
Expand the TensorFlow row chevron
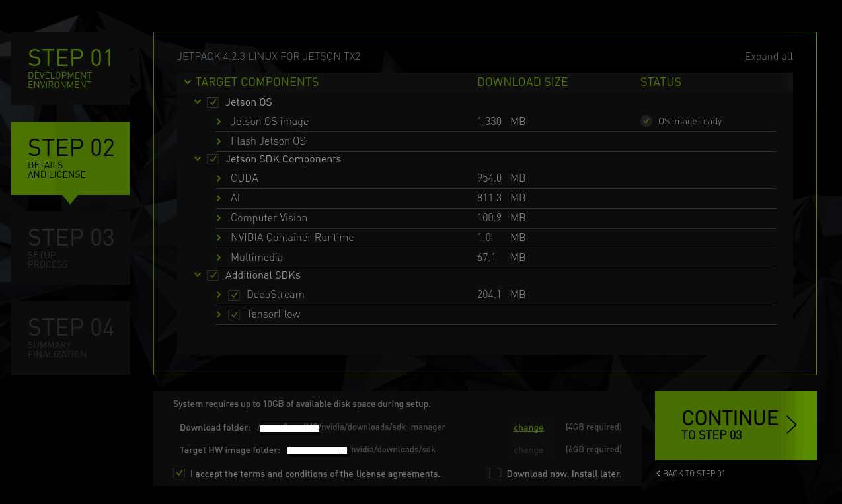219,314
